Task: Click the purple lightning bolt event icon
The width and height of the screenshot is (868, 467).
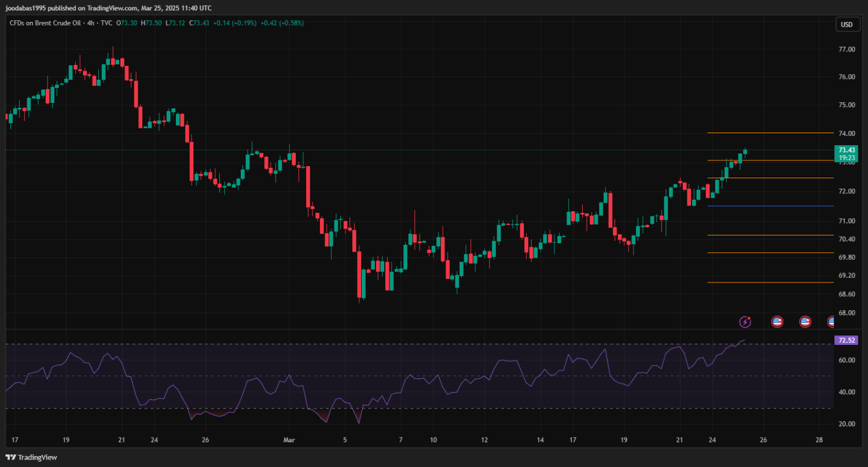Action: (x=745, y=322)
